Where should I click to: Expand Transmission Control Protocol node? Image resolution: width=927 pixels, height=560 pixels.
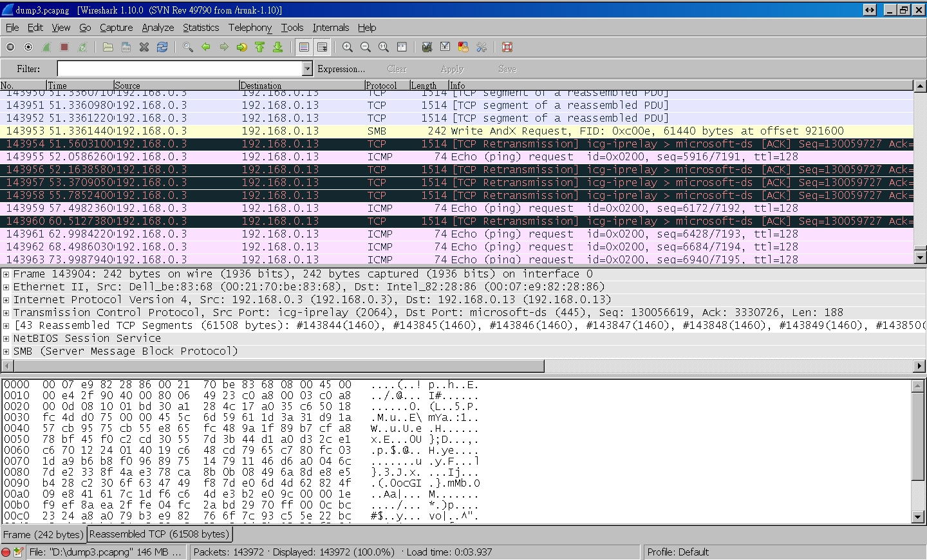pos(6,313)
